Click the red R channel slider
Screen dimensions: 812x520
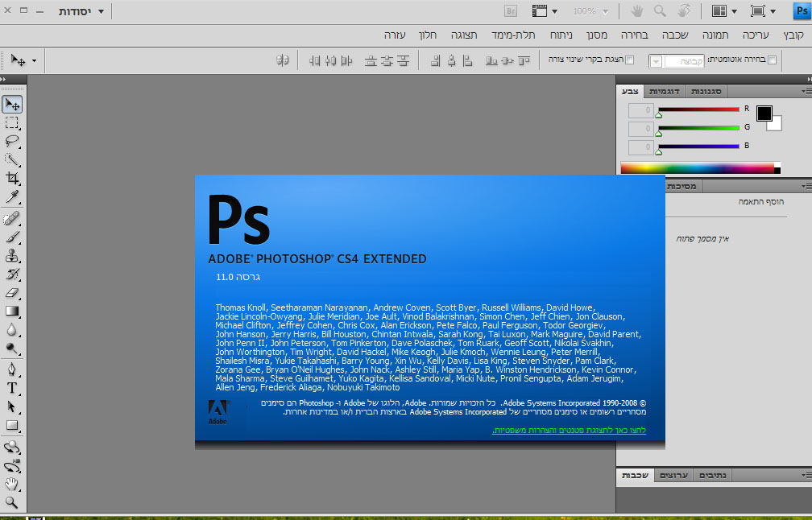coord(698,109)
